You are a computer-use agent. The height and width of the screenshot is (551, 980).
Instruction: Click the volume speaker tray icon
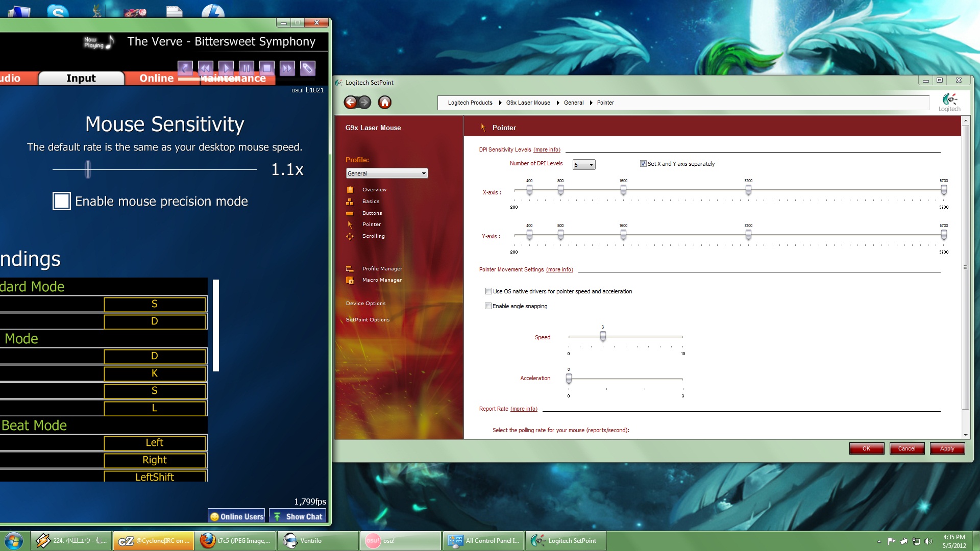pos(928,541)
